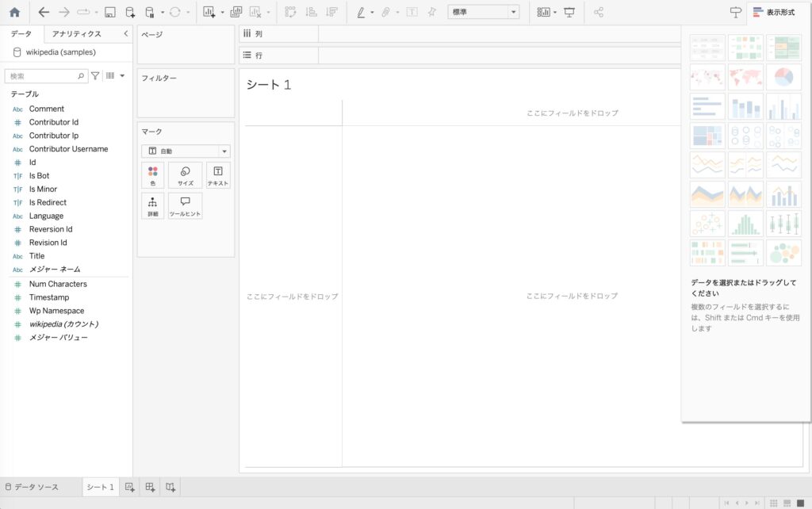812x509 pixels.
Task: Click the wikipedia (samples) data source
Action: 60,52
